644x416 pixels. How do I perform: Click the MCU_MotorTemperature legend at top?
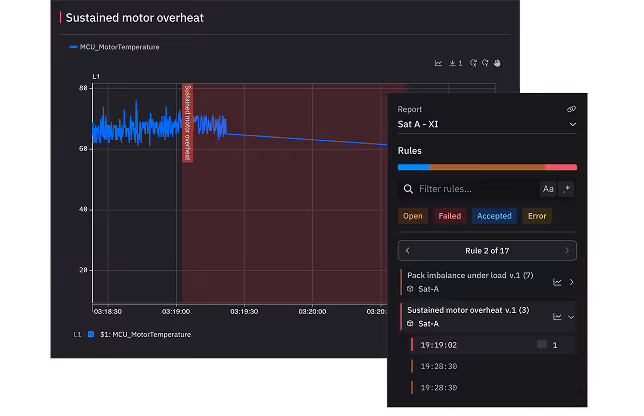coord(114,47)
